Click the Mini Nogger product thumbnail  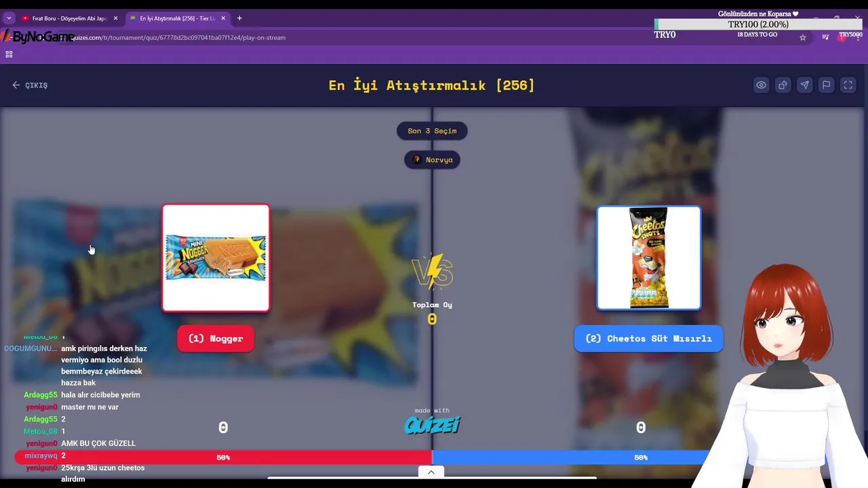tap(216, 258)
